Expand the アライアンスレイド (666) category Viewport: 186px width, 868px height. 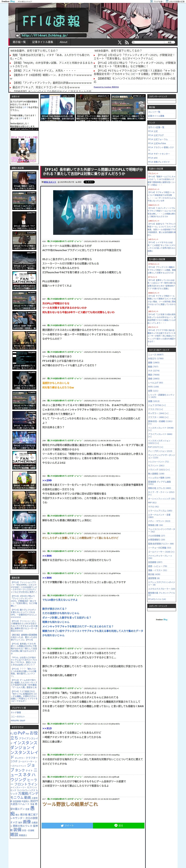point(149,437)
